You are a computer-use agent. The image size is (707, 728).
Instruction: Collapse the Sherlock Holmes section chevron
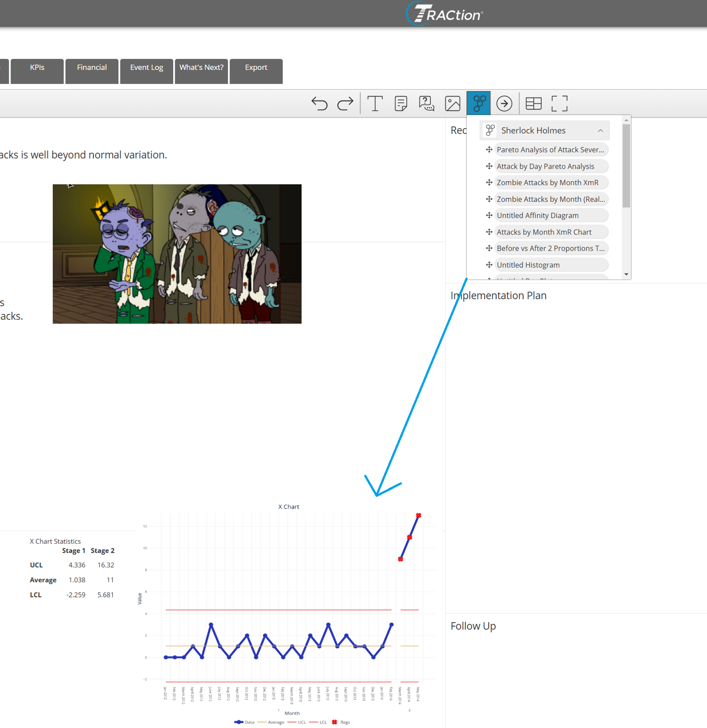coord(600,131)
